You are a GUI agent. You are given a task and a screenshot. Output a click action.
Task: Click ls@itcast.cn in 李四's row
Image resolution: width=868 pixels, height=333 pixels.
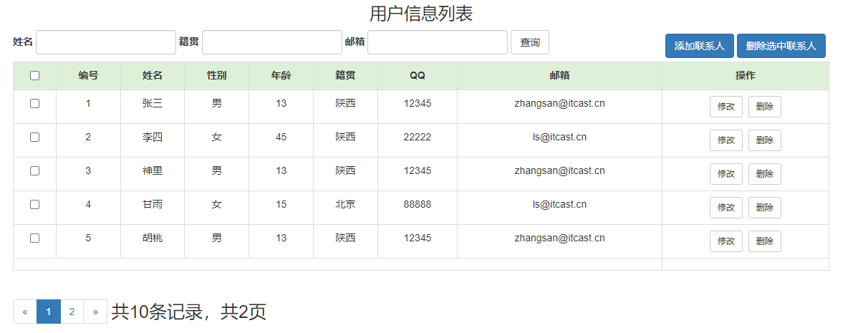[559, 137]
